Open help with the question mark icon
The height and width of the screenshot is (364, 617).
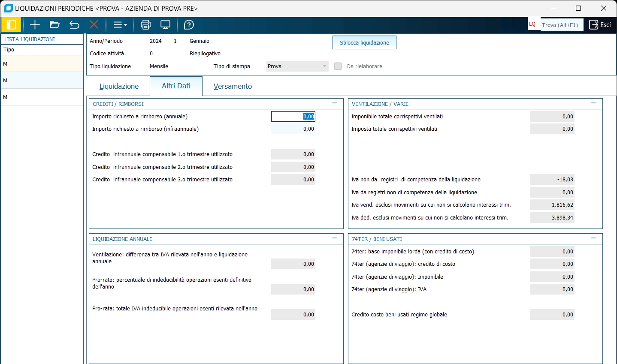[x=189, y=25]
